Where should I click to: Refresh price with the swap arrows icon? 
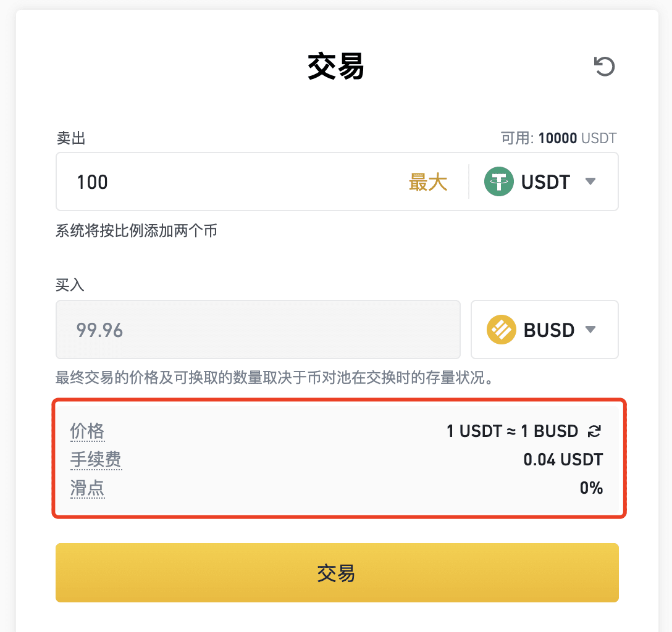(594, 431)
